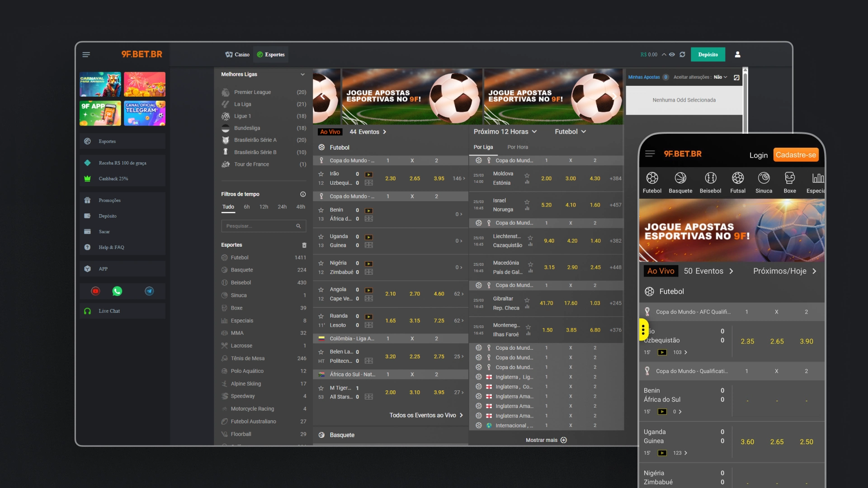This screenshot has height=488, width=868.
Task: Switch to the Casino tab
Action: (x=238, y=55)
